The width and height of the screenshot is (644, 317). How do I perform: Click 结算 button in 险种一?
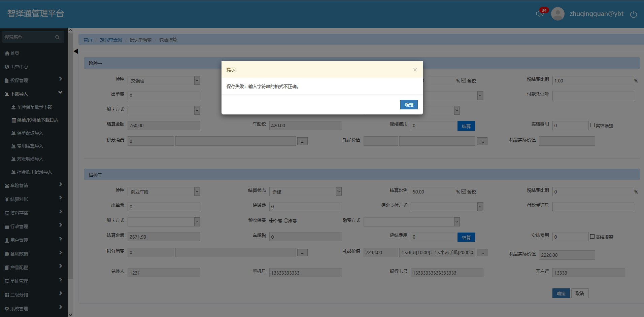click(x=466, y=126)
